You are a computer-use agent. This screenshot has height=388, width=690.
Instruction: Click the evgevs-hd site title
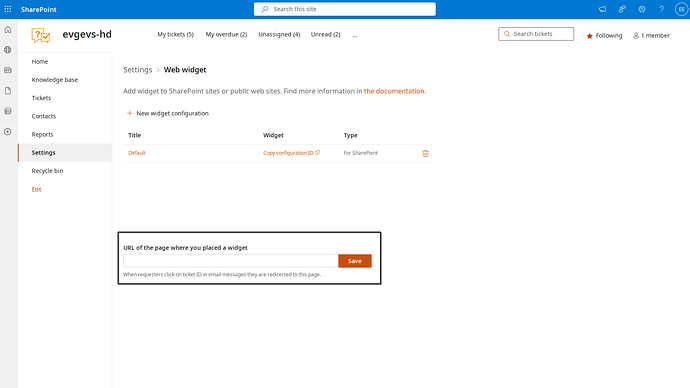point(87,34)
